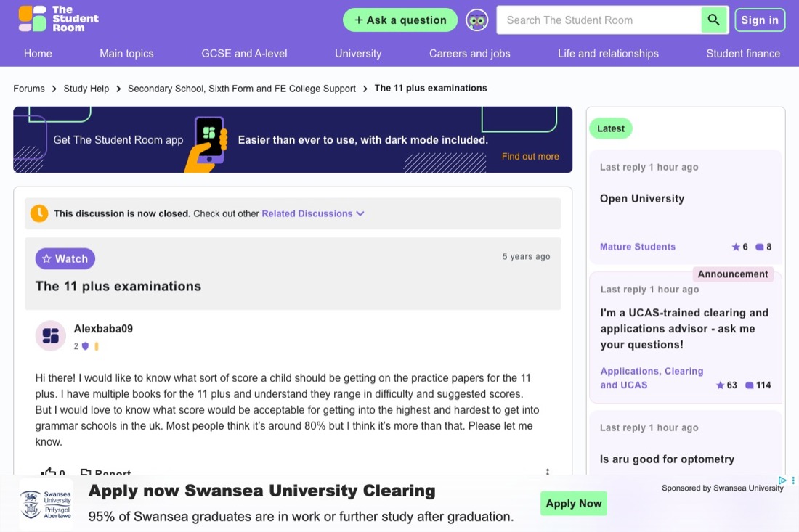Viewport: 799px width, 532px height.
Task: Open the Life and relationships menu
Action: click(608, 54)
